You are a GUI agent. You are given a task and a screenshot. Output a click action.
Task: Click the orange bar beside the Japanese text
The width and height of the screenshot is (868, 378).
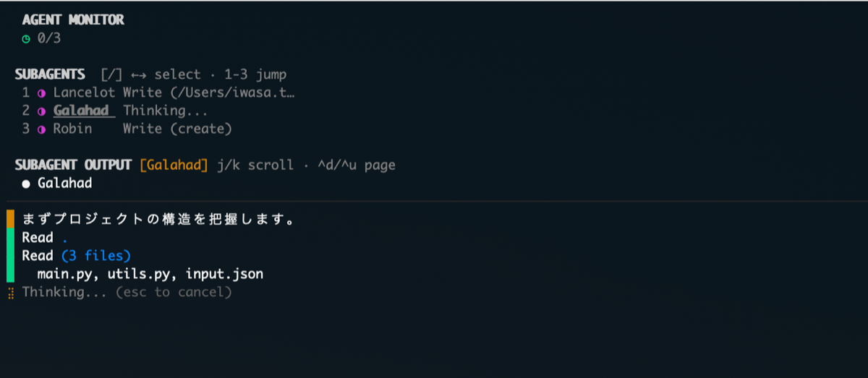tap(10, 218)
